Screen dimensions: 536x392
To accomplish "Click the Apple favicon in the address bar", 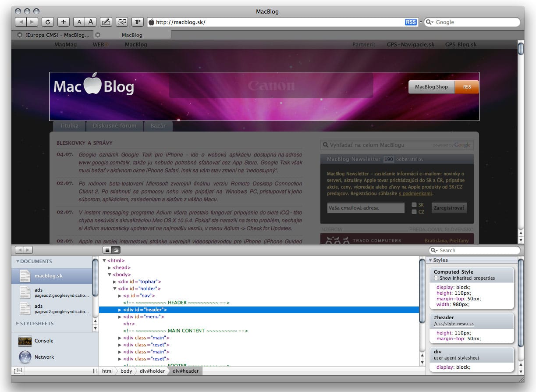I will [x=152, y=22].
